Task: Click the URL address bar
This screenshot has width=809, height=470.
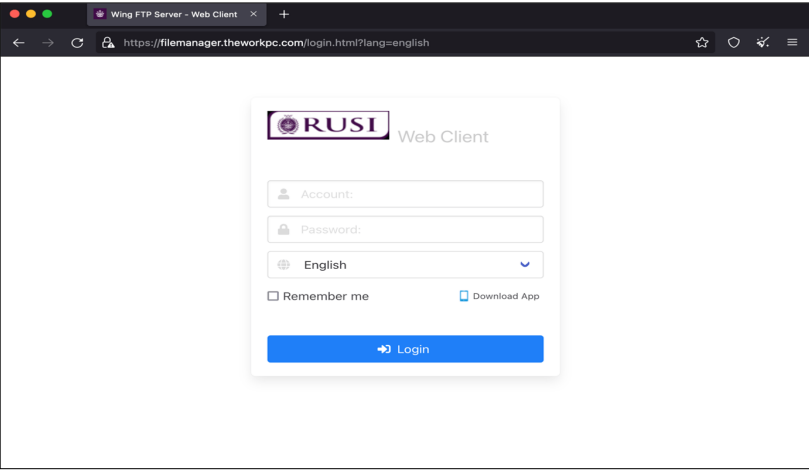Action: pos(400,43)
